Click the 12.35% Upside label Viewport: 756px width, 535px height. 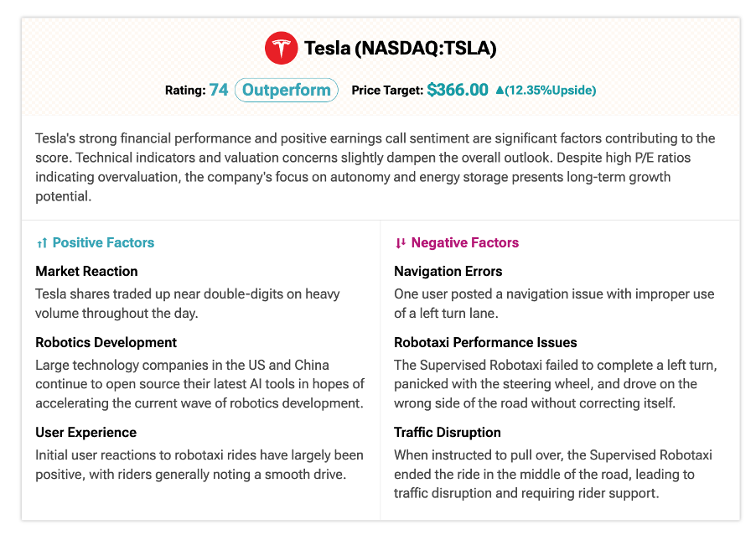550,91
